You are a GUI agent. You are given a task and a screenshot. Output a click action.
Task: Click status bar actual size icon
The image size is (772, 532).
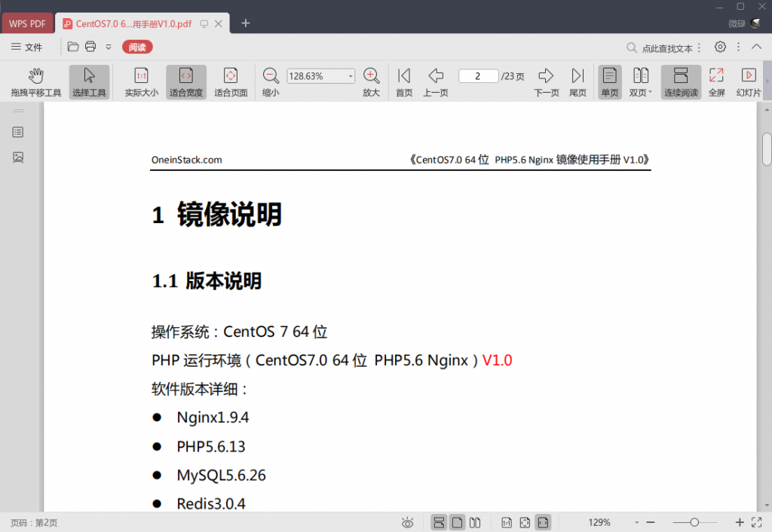(507, 523)
